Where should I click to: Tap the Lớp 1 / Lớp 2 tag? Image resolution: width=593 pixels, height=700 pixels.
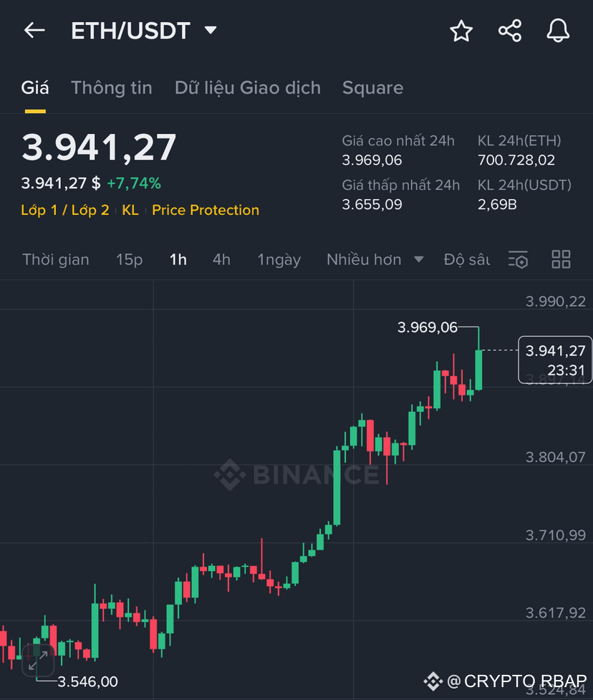(x=65, y=210)
